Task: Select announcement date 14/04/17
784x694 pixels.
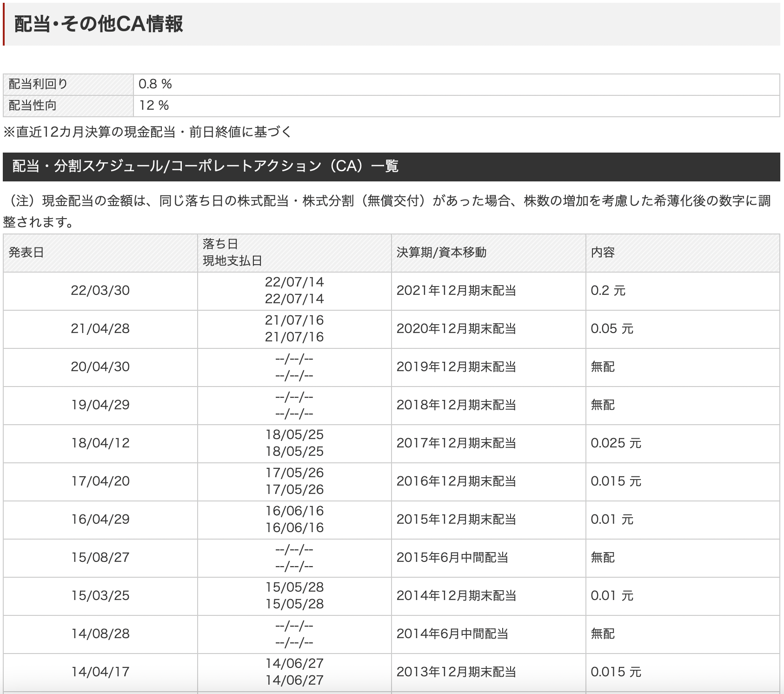Action: click(100, 672)
